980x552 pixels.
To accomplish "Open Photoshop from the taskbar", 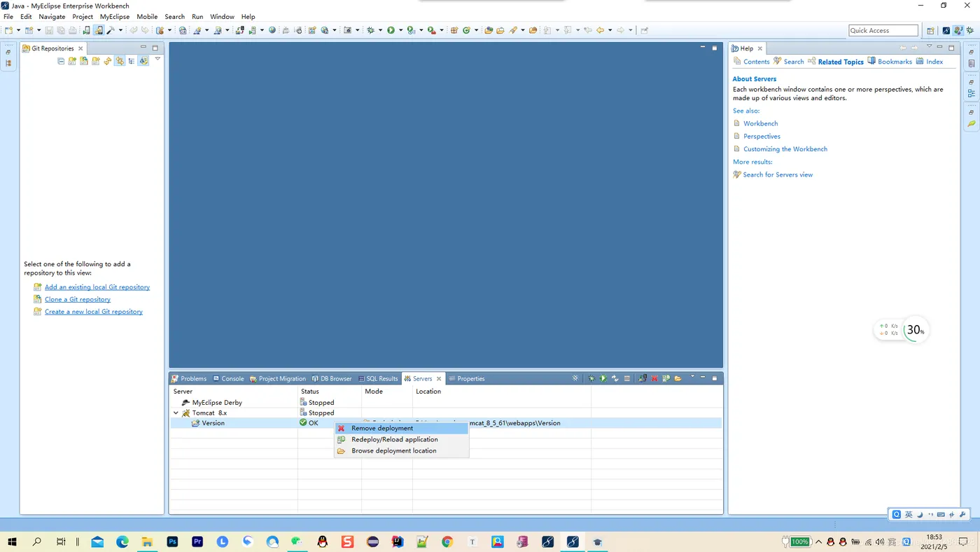I will tap(172, 541).
